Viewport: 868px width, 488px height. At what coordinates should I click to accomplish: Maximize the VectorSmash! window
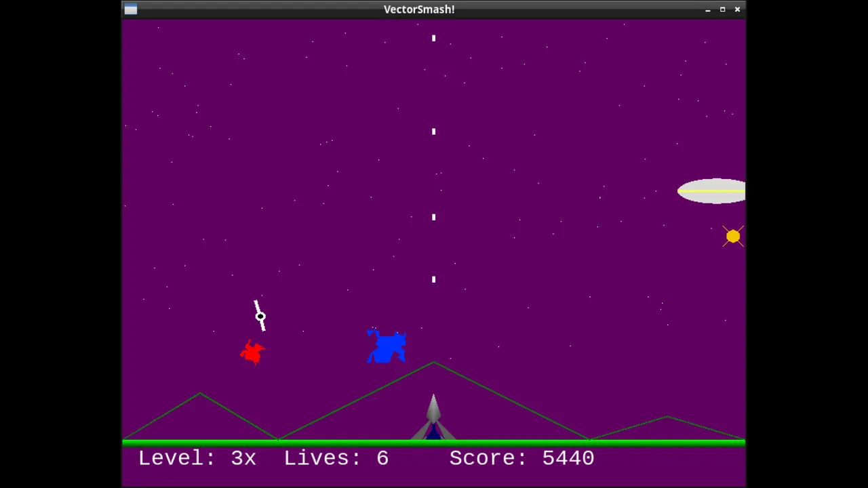click(x=722, y=9)
